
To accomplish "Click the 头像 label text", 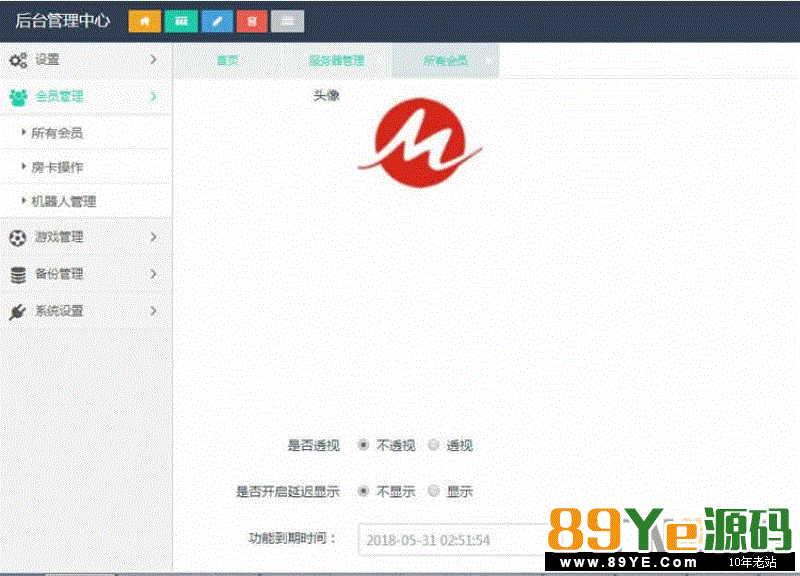I will pos(327,95).
